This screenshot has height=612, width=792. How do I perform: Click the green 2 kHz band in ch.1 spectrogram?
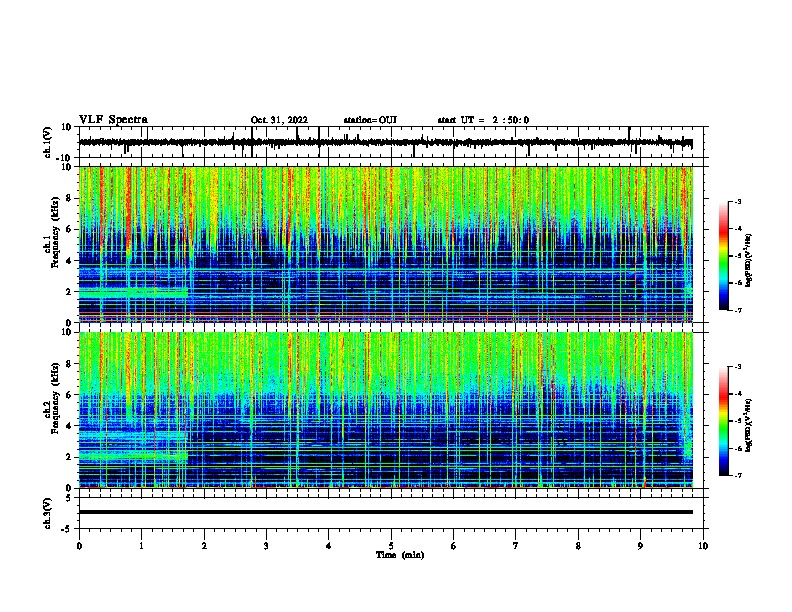click(x=133, y=292)
